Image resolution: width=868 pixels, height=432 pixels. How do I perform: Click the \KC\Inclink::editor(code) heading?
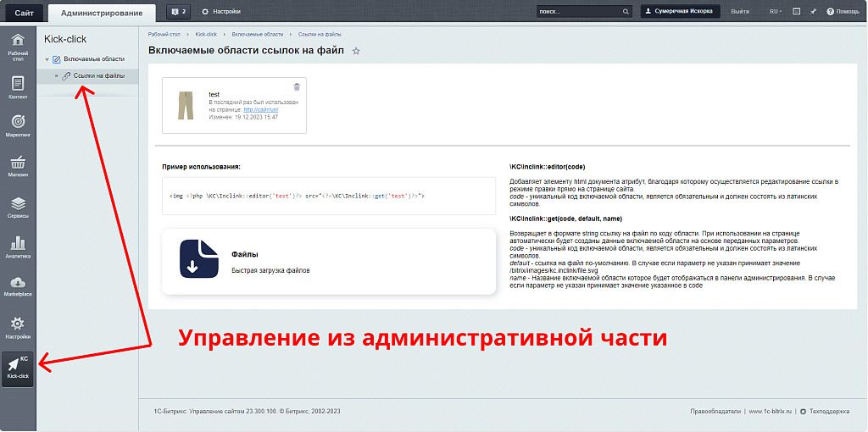[x=547, y=167]
